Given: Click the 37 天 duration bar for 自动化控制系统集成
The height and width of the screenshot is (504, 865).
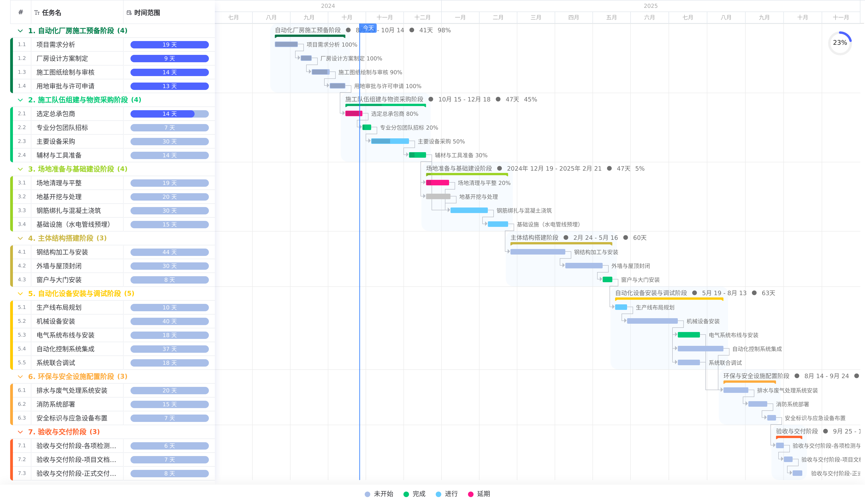Looking at the screenshot, I should (x=170, y=349).
